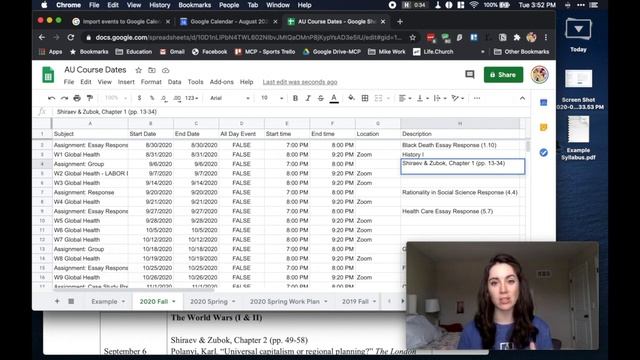Redo the action in toolbar
This screenshot has height=360, width=640.
click(x=64, y=98)
